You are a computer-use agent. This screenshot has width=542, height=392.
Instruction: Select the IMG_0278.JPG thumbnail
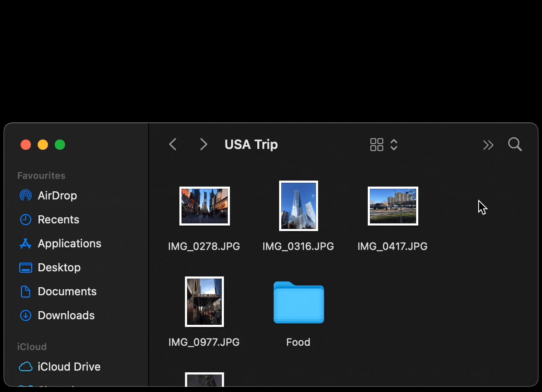pos(205,206)
